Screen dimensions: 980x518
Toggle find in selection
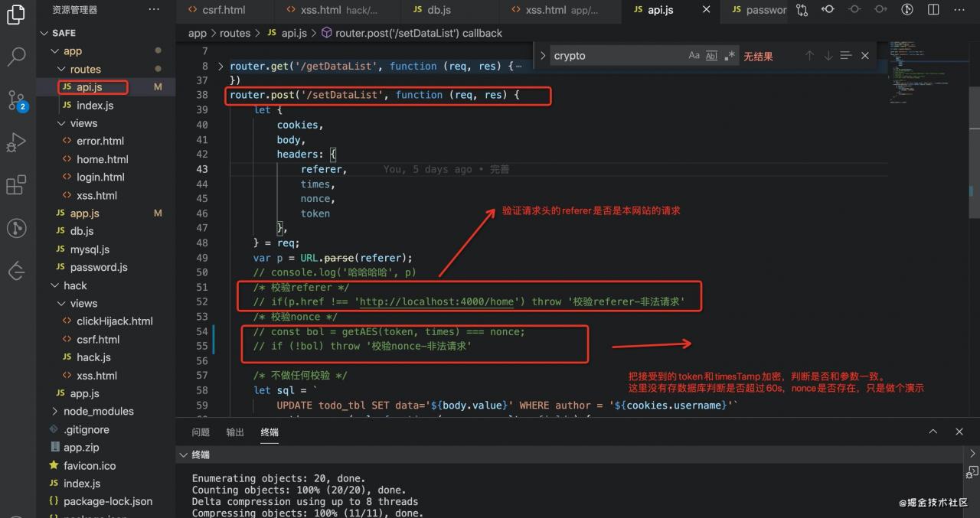tap(846, 56)
